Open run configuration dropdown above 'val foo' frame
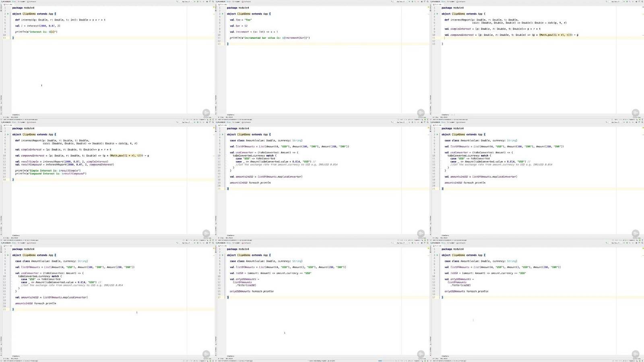 (401, 2)
